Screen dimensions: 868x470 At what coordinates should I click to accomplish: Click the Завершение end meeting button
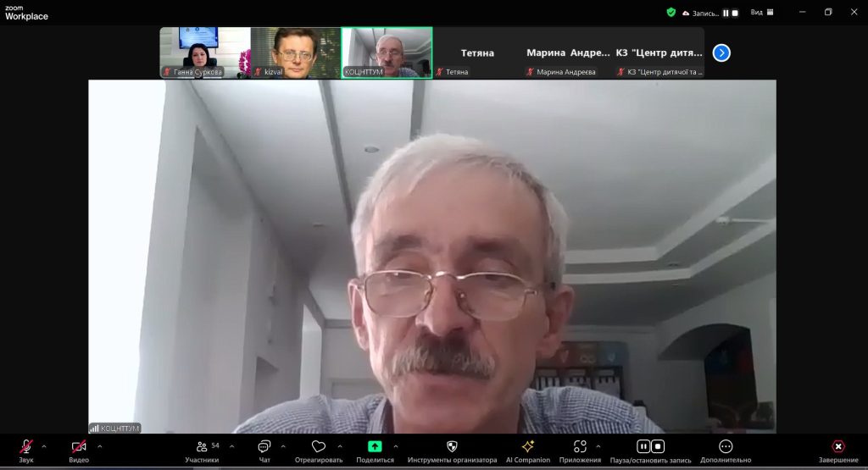click(837, 447)
